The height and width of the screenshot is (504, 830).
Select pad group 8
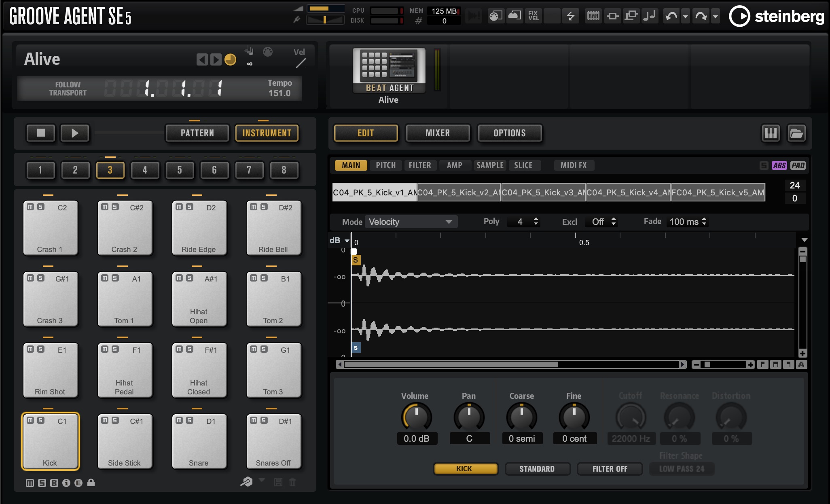tap(284, 170)
